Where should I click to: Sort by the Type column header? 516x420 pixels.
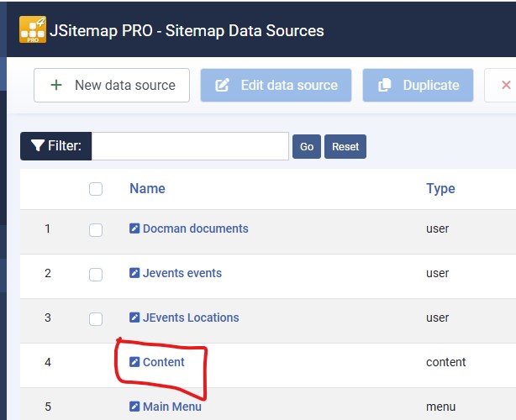click(440, 188)
